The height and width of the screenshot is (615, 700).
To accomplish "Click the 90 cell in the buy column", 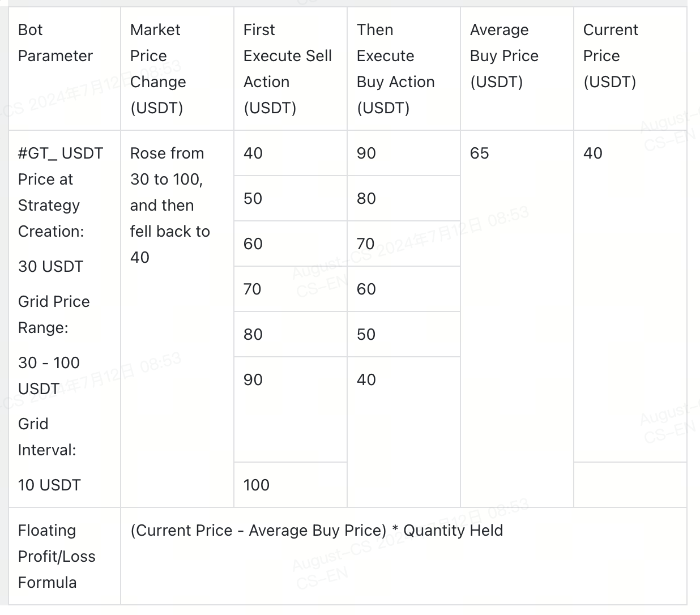I will point(366,153).
